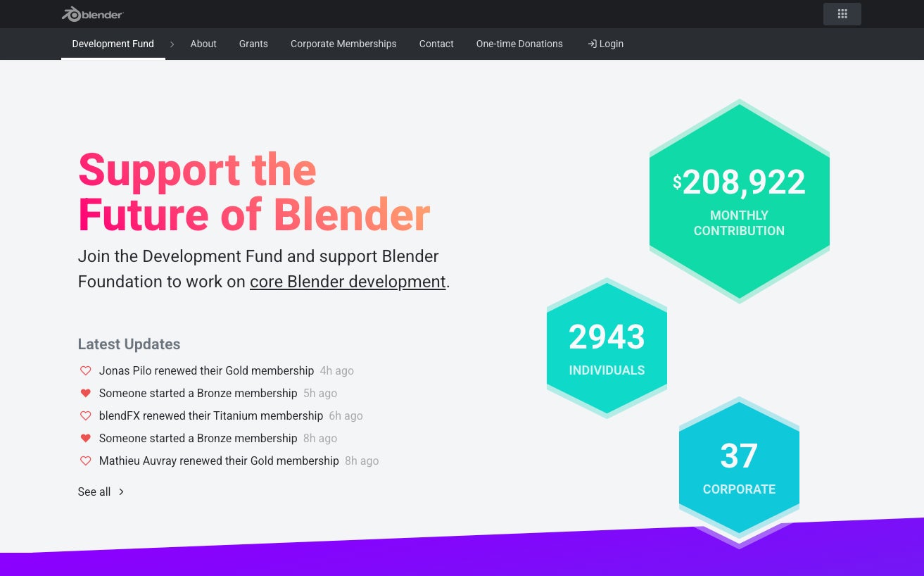Click the Support the Future of Blender headline
The image size is (924, 576).
pos(254,192)
